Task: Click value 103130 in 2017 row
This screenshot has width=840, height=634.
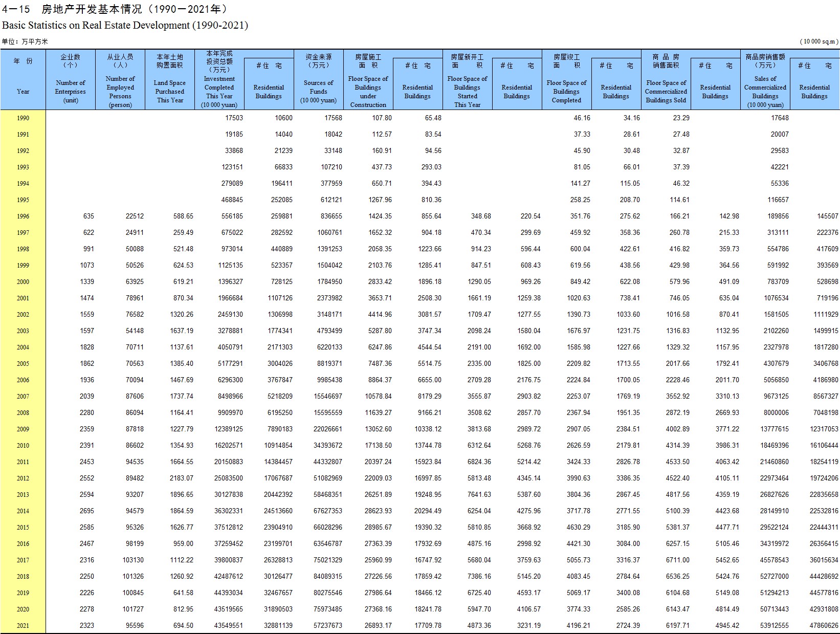Action: click(x=133, y=560)
